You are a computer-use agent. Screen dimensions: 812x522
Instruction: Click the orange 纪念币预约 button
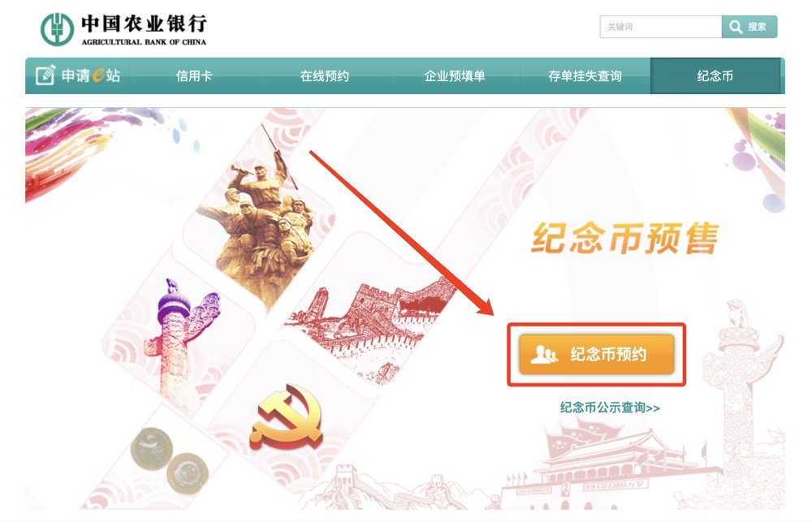coord(597,355)
